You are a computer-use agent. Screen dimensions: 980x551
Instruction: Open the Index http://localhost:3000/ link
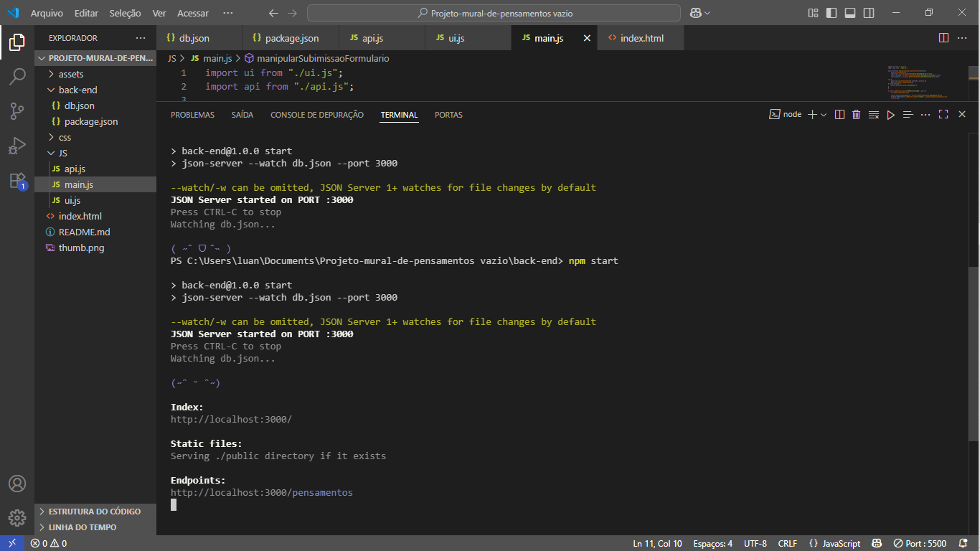point(231,420)
